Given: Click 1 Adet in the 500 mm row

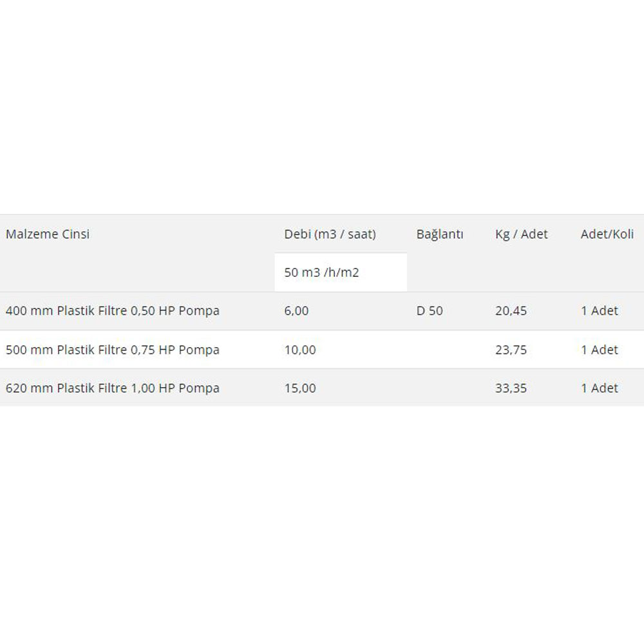Looking at the screenshot, I should click(599, 350).
